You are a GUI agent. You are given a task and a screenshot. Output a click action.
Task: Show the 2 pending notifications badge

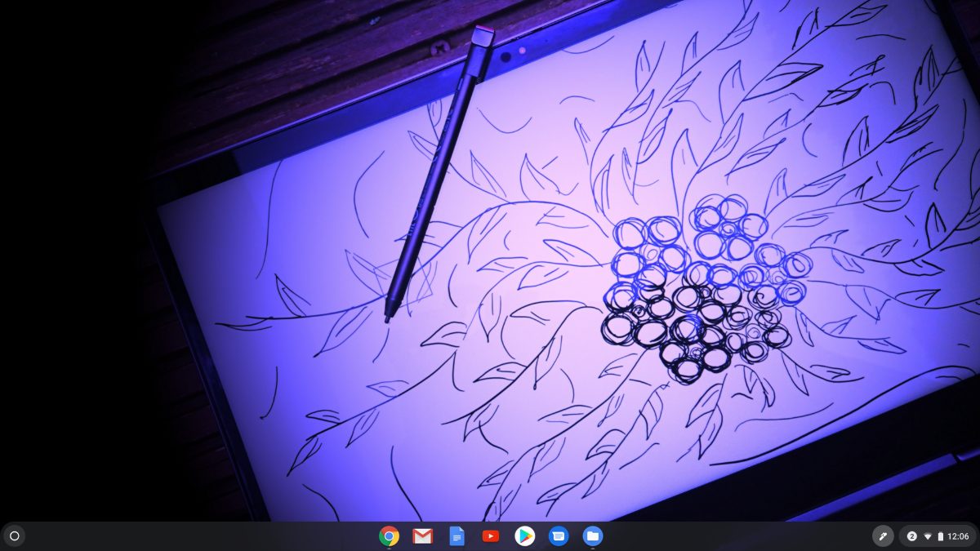[911, 536]
